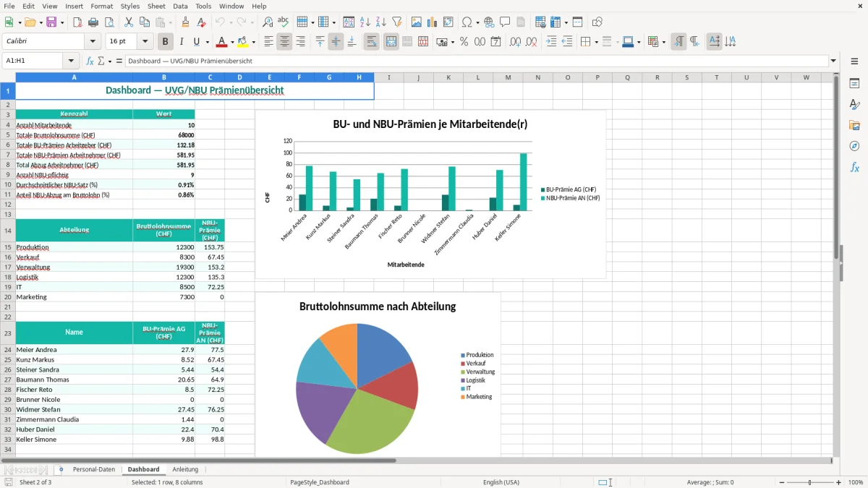Open Conditional Formatting dropdown arrow
868x488 pixels.
tap(663, 42)
